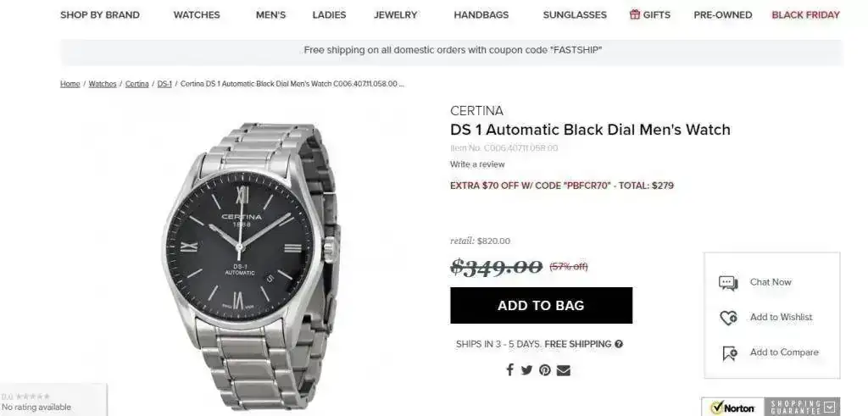This screenshot has height=416, width=868.
Task: Open the Black Friday menu item
Action: coord(805,15)
